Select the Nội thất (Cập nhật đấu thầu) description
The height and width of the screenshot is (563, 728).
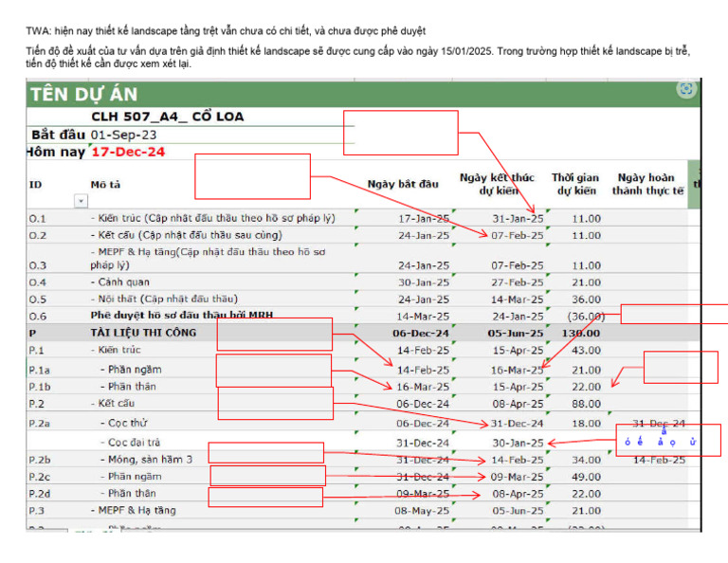point(164,299)
